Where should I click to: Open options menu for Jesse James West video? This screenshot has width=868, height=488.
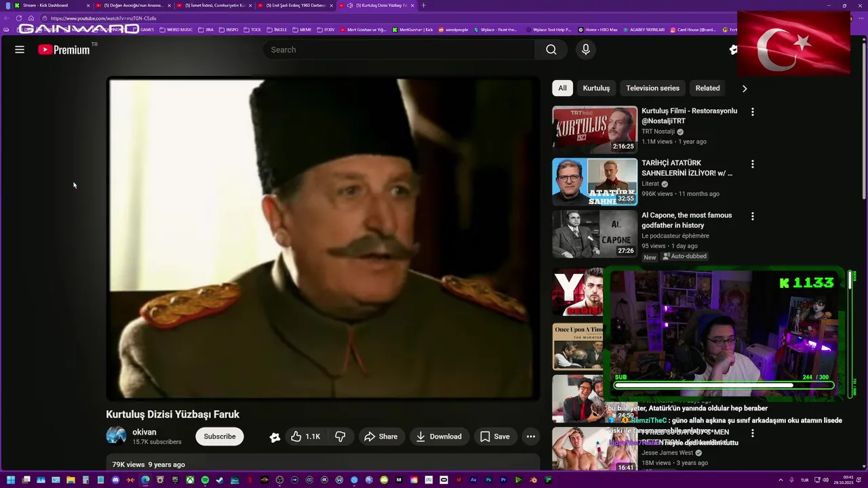(x=752, y=432)
